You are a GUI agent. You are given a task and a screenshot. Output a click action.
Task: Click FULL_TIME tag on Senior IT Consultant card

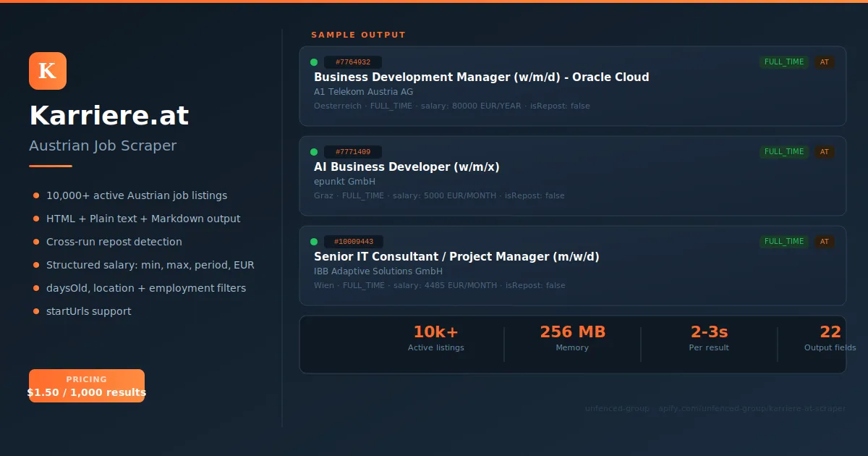click(x=784, y=242)
